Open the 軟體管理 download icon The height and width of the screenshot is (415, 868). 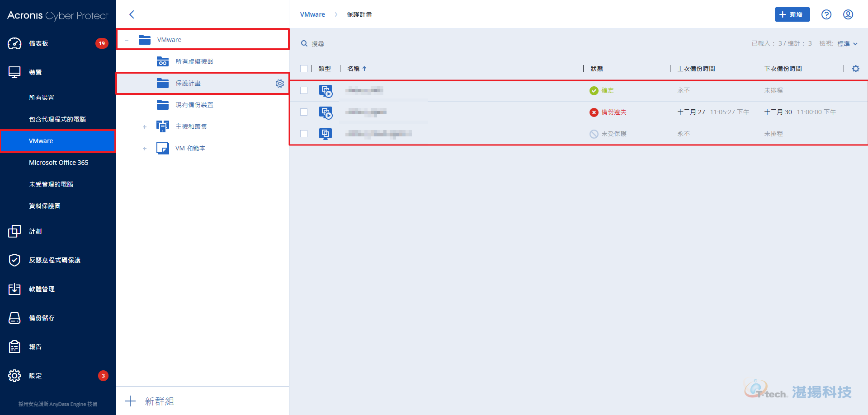click(14, 289)
